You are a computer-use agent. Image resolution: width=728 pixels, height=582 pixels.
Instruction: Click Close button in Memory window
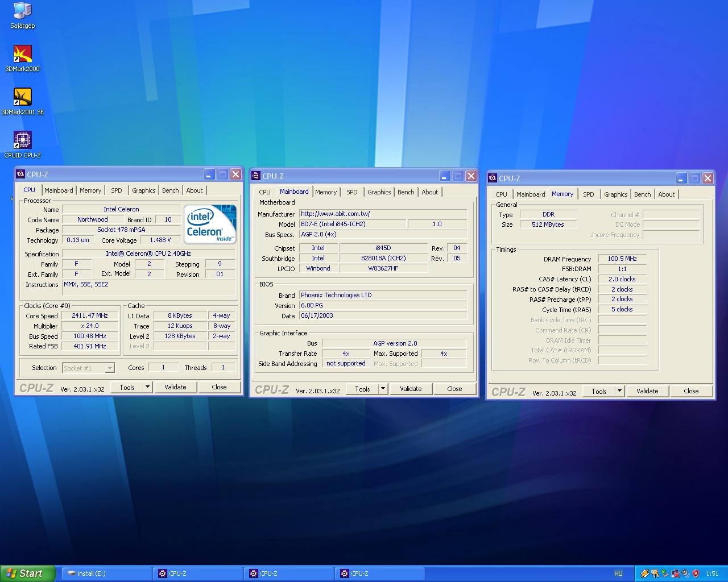[691, 391]
